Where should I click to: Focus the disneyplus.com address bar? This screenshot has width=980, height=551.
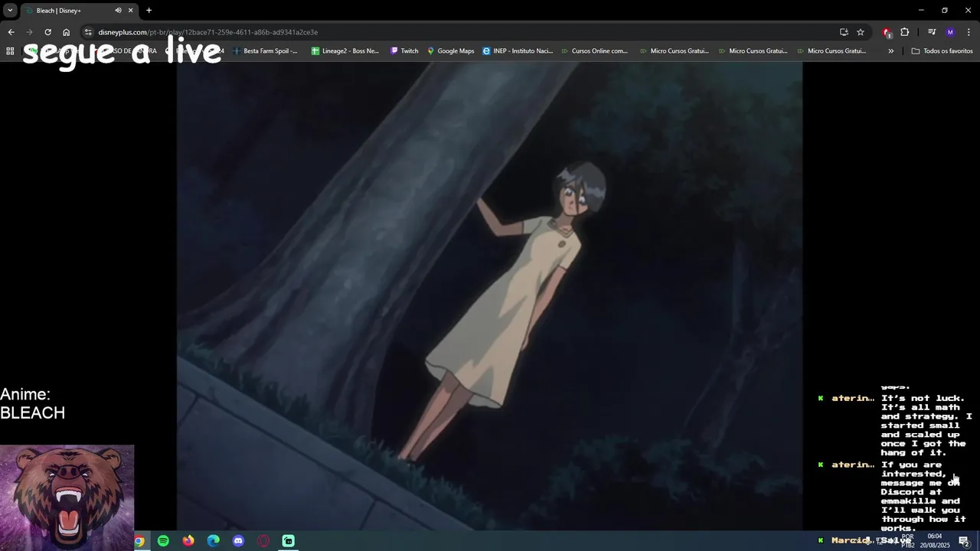tap(459, 32)
